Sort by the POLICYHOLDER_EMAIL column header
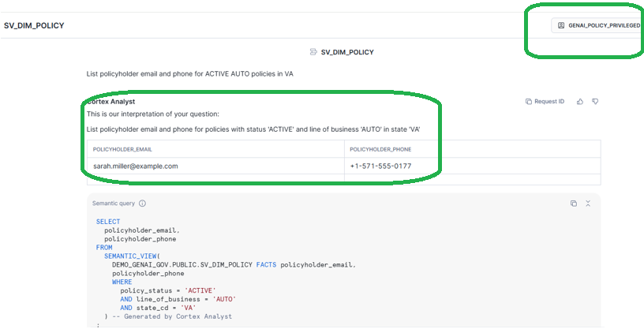 pos(122,149)
